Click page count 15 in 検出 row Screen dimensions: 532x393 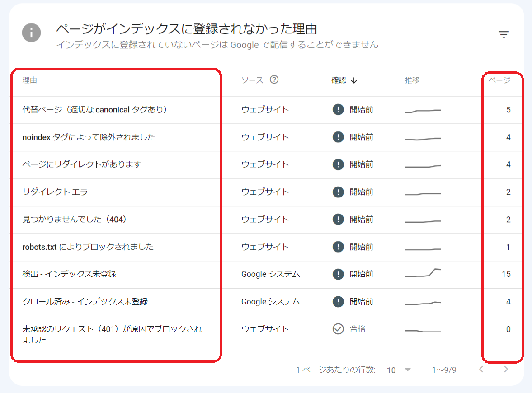(506, 274)
